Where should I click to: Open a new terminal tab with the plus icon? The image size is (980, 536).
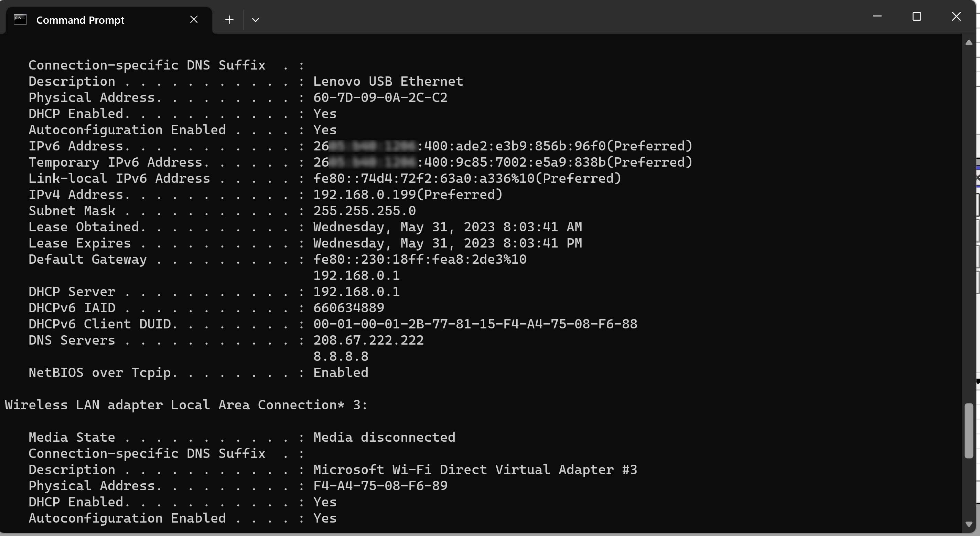coord(229,19)
